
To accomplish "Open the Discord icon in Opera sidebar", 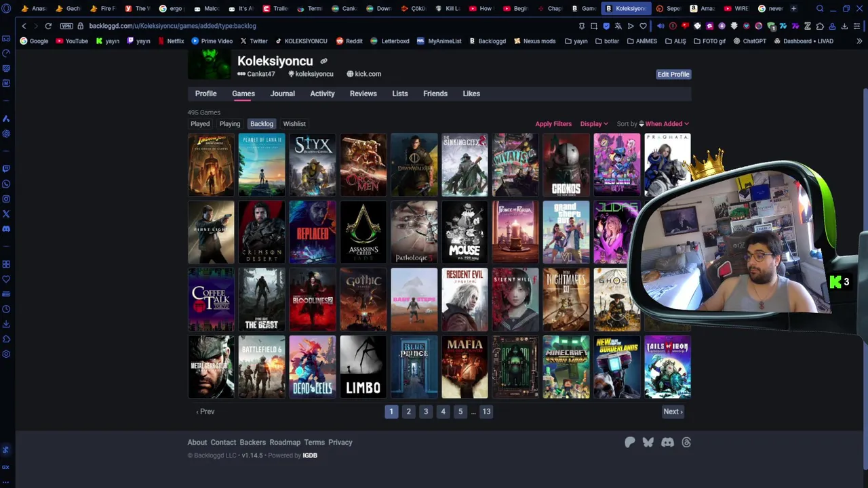I will [x=6, y=228].
